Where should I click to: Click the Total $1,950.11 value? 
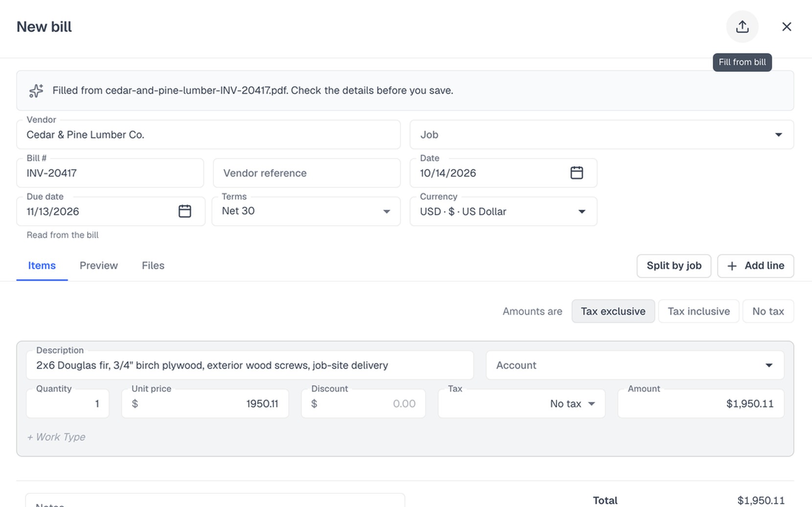761,500
